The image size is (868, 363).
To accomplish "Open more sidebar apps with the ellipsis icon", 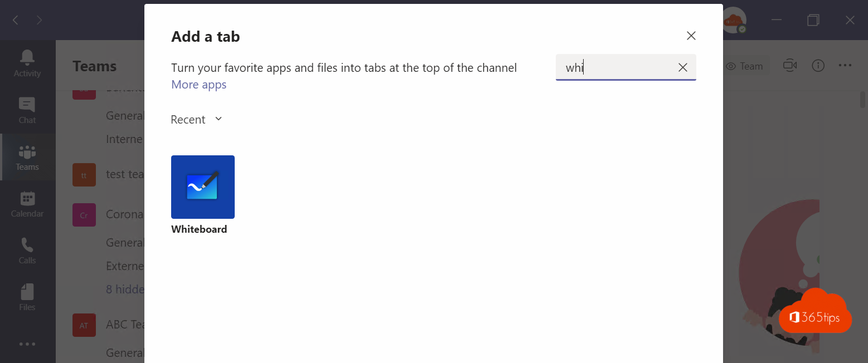I will 27,344.
